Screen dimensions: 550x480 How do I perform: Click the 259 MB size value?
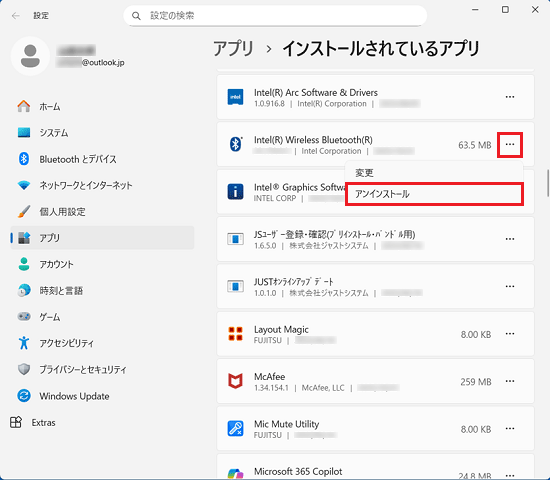pos(476,382)
